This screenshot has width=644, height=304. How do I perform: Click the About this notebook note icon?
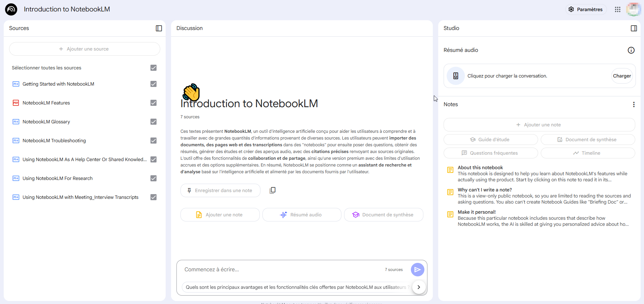[450, 170]
